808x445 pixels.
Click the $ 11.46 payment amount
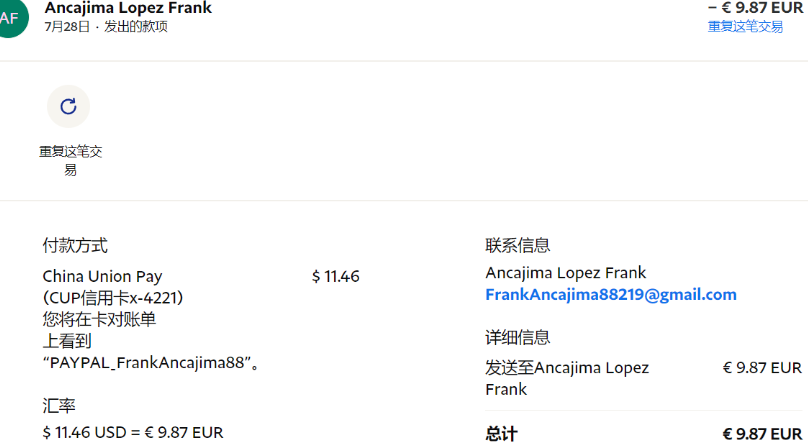pyautogui.click(x=335, y=276)
